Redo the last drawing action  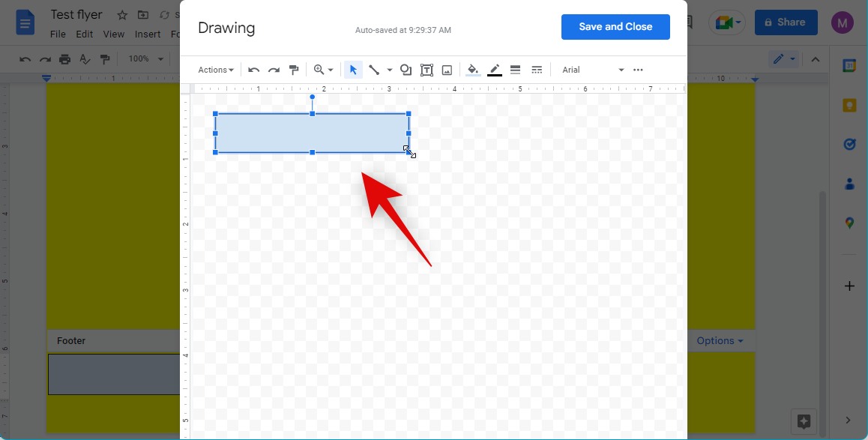point(274,70)
